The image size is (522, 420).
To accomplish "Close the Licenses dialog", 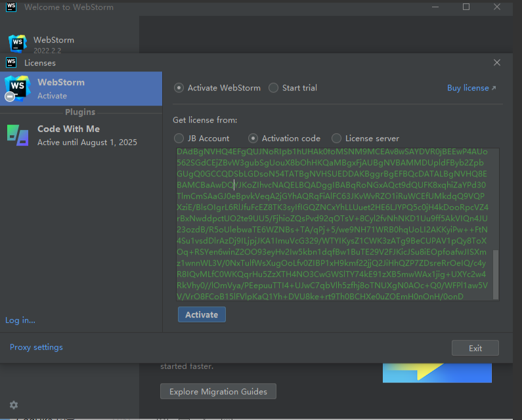I will (x=496, y=62).
